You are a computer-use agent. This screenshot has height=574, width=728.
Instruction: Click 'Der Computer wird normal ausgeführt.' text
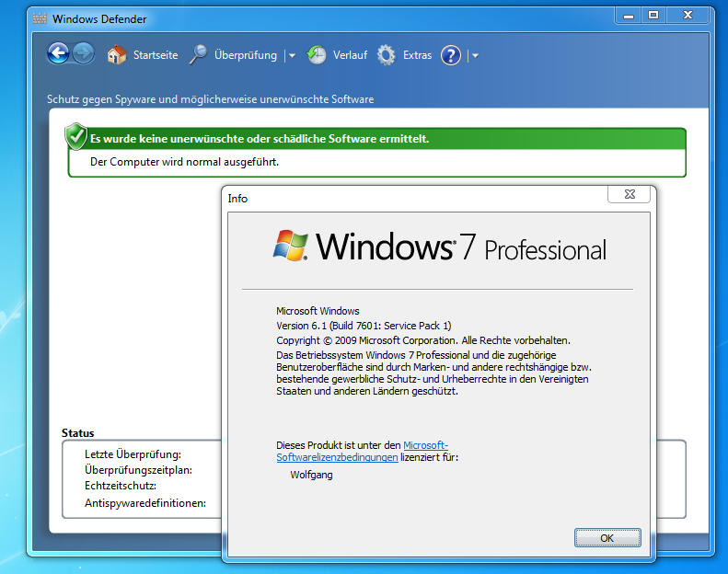tap(184, 162)
